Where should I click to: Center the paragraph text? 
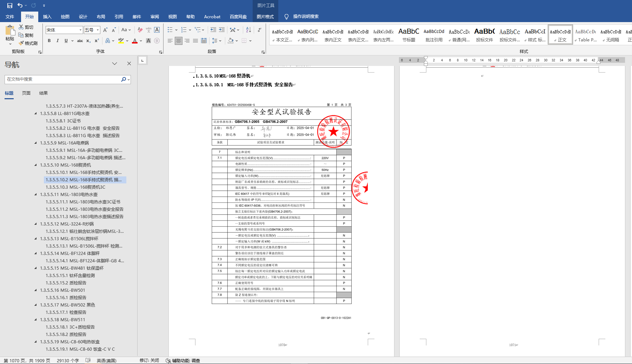pyautogui.click(x=179, y=41)
